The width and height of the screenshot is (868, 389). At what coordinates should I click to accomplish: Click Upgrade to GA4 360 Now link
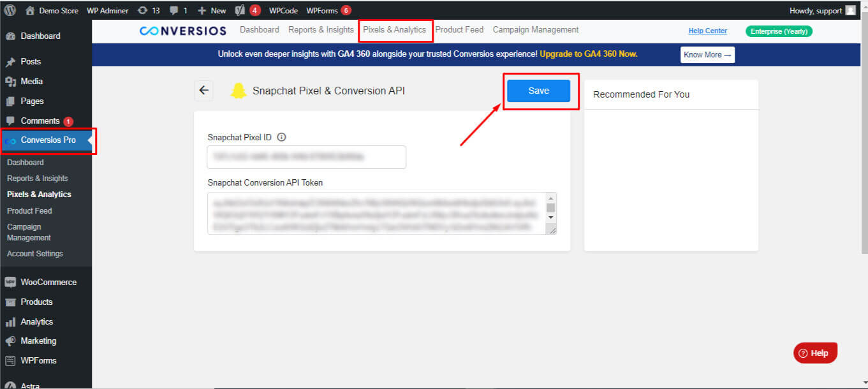tap(588, 54)
